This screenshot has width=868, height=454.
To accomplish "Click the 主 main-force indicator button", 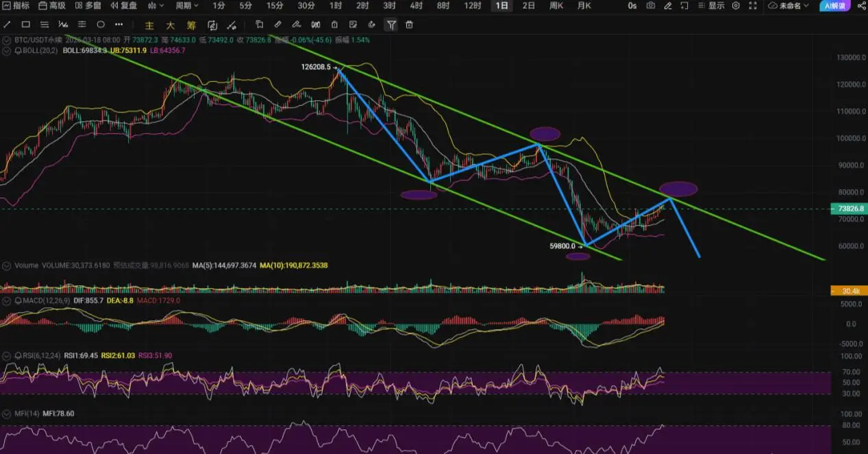I will click(149, 25).
